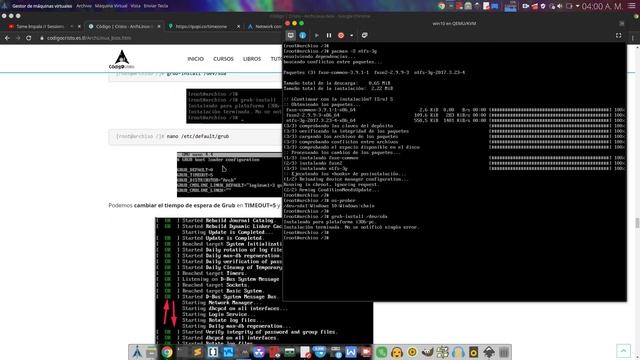
Task: Expand the system tray dropdown arrow
Action: point(577,6)
